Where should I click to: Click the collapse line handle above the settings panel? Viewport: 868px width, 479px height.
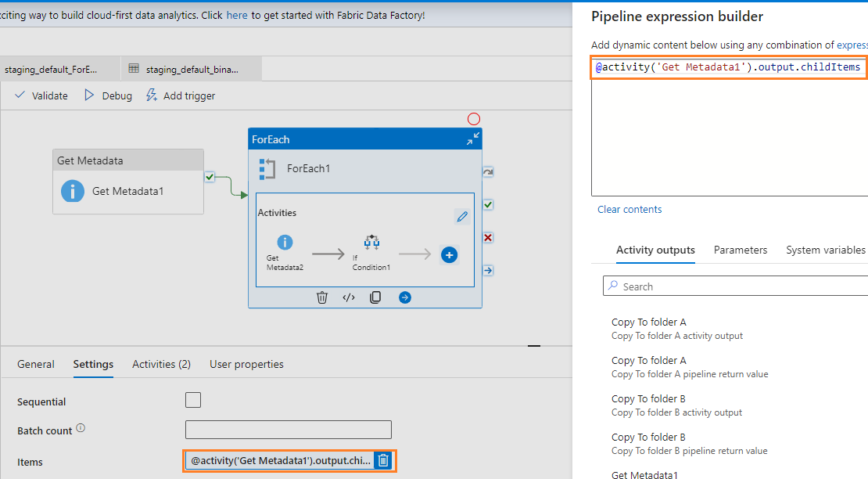[x=533, y=345]
